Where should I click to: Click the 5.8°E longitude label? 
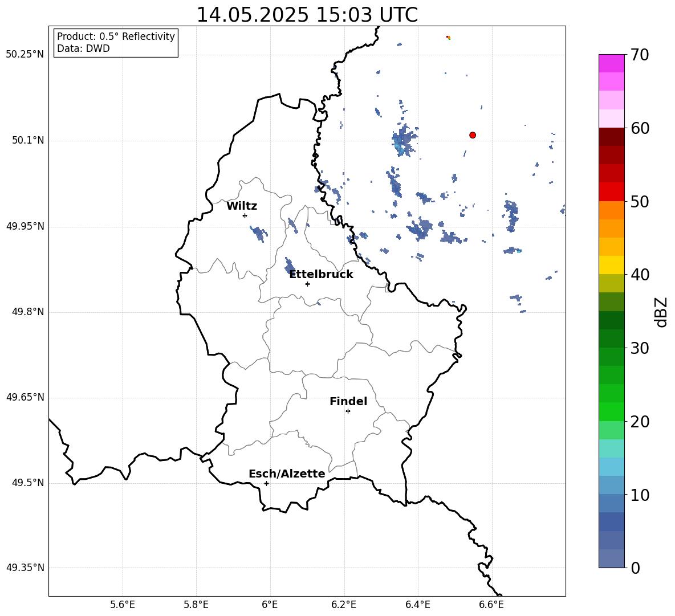[x=196, y=605]
